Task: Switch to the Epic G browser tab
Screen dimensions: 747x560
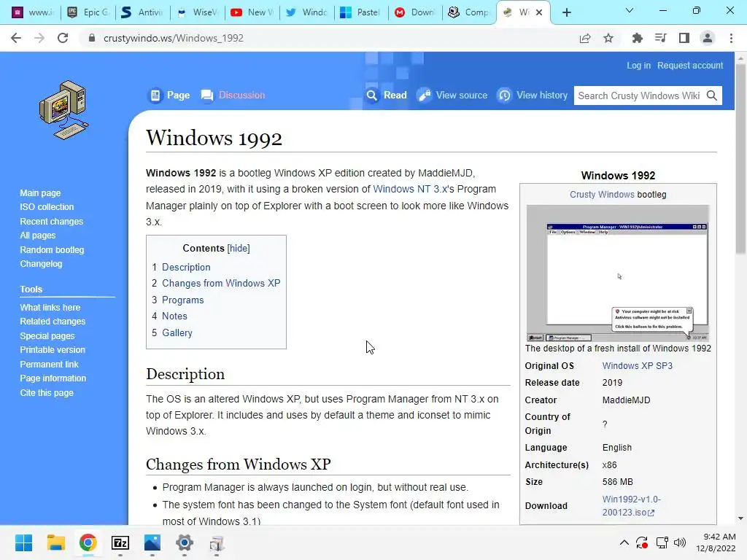Action: tap(88, 12)
